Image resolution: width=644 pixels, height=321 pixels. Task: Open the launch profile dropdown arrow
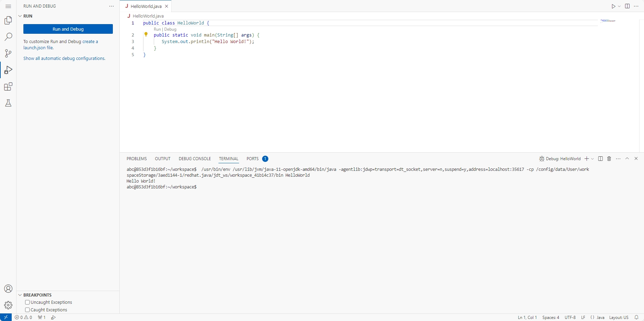click(592, 159)
